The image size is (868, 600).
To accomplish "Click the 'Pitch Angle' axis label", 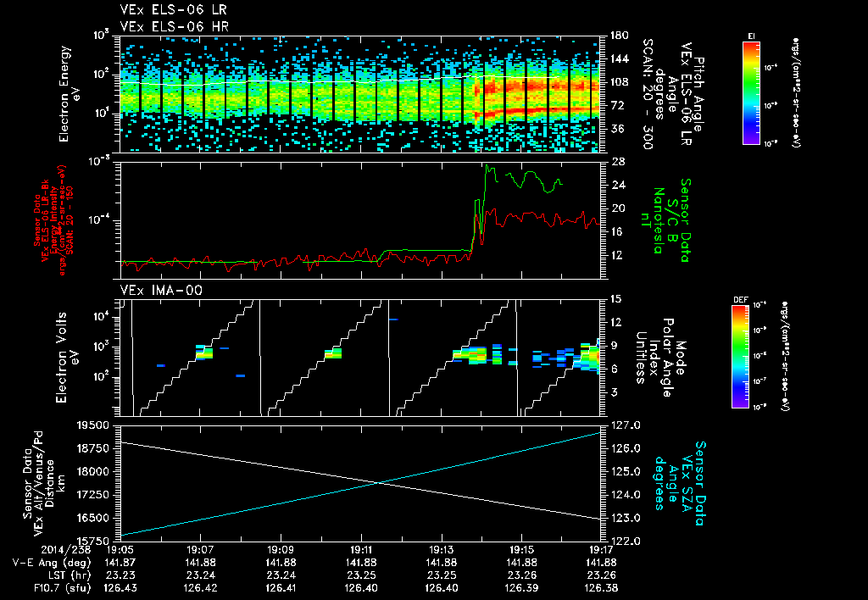I will [x=699, y=94].
